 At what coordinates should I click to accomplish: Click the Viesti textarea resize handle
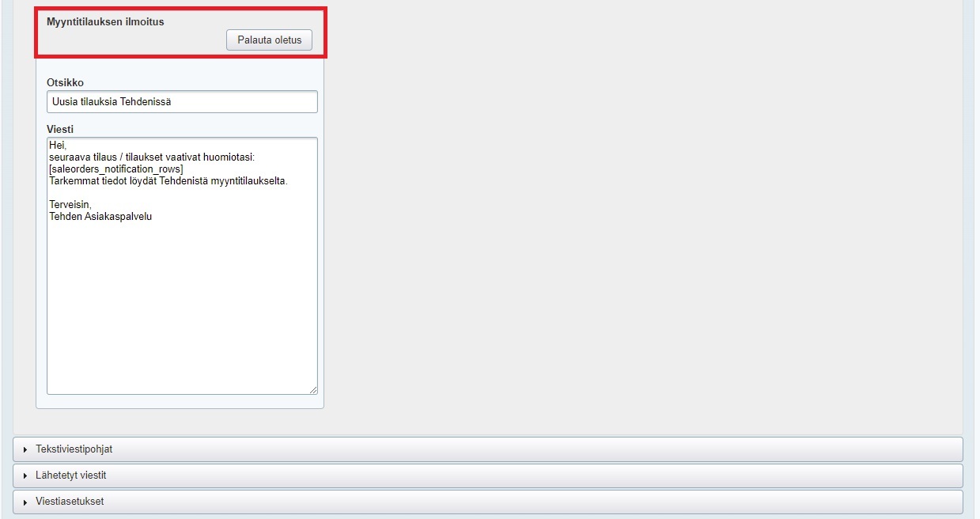[313, 389]
